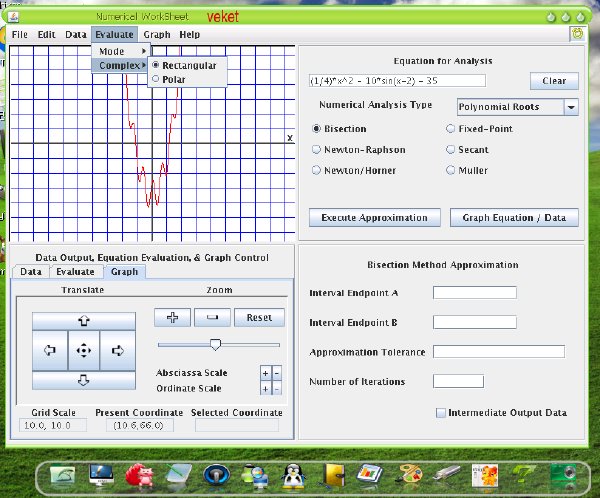Image resolution: width=600 pixels, height=498 pixels.
Task: Expand the Mode submenu
Action: point(121,51)
